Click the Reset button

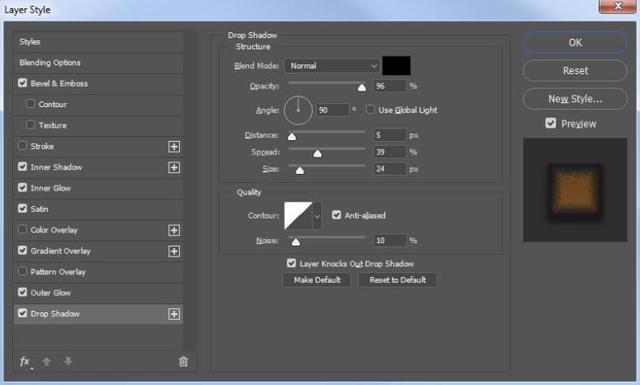[x=575, y=71]
